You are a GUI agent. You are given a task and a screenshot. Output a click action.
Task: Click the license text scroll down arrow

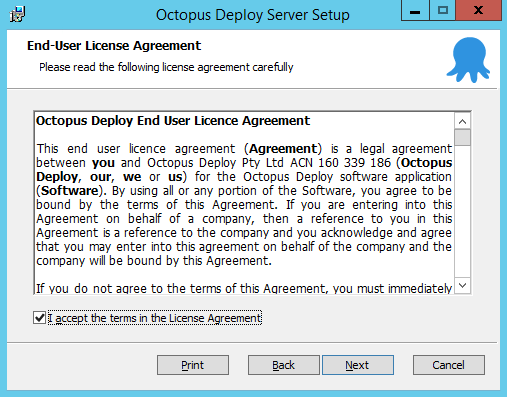[462, 285]
